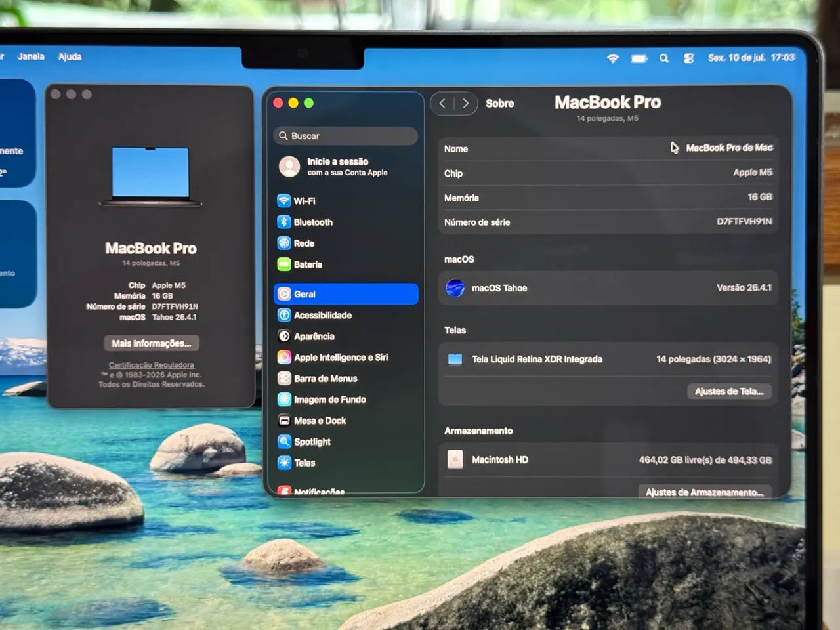Open the Acessibilidade icon

284,315
